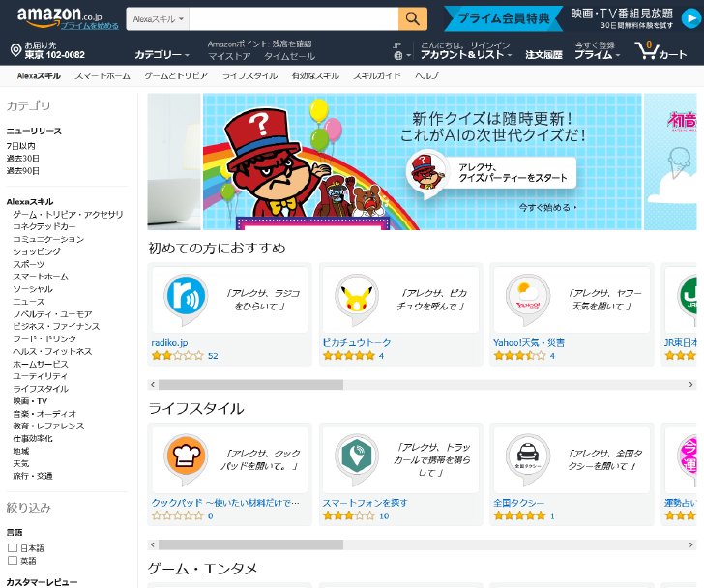Screen dimensions: 704x588
Task: Click radiko.jp star rating
Action: 178,356
